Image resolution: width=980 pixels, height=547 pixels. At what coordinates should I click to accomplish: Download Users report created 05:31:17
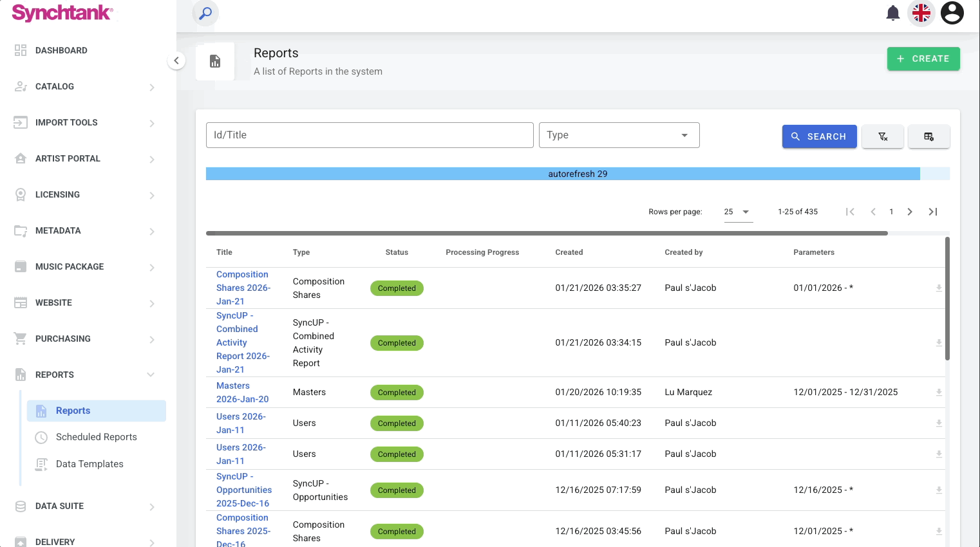pyautogui.click(x=939, y=454)
